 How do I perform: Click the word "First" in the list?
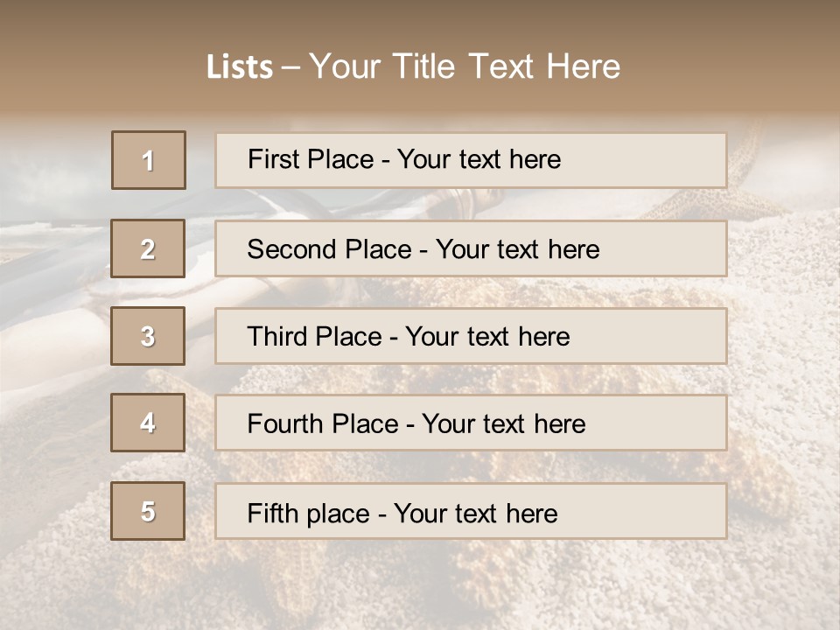271,159
